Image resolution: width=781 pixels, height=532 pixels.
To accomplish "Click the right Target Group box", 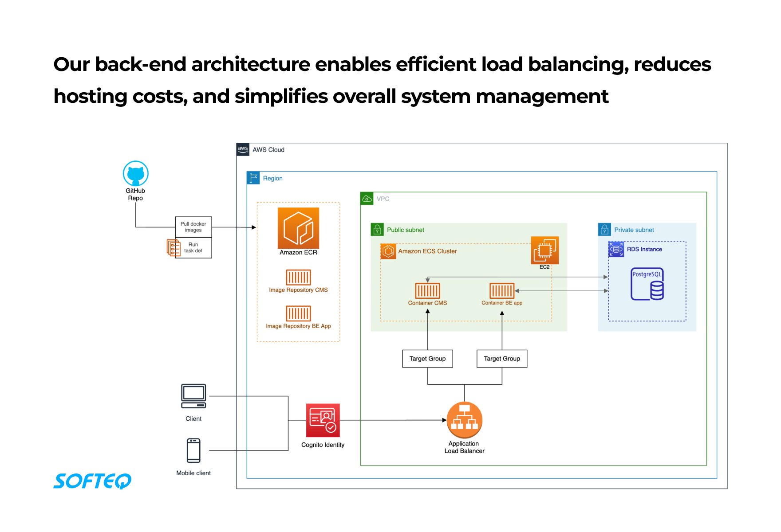I will pos(502,359).
